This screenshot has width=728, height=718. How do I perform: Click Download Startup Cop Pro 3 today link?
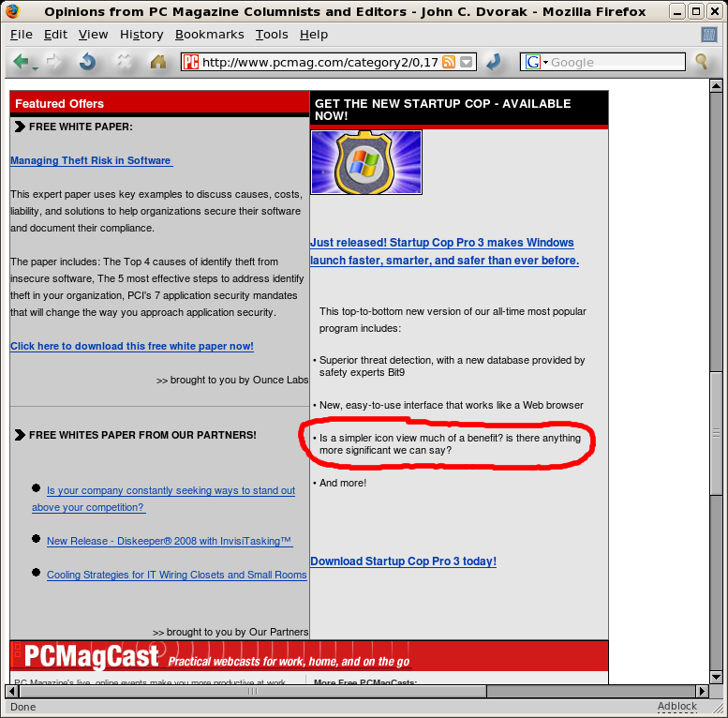pos(403,561)
